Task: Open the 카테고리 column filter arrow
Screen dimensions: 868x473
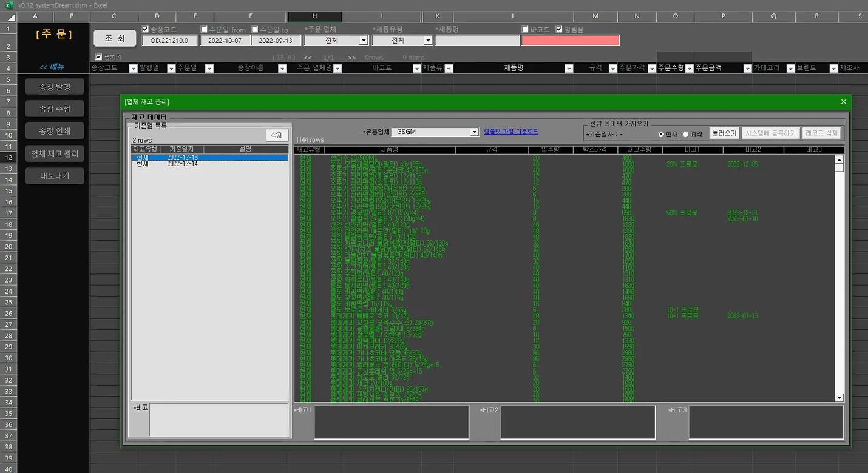Action: (791, 69)
